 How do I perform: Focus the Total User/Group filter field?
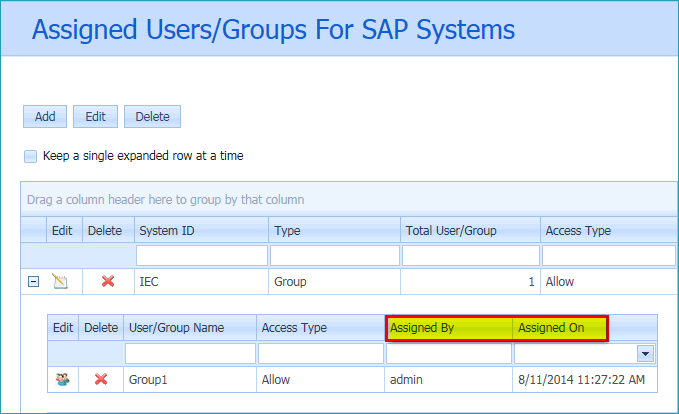pyautogui.click(x=471, y=256)
